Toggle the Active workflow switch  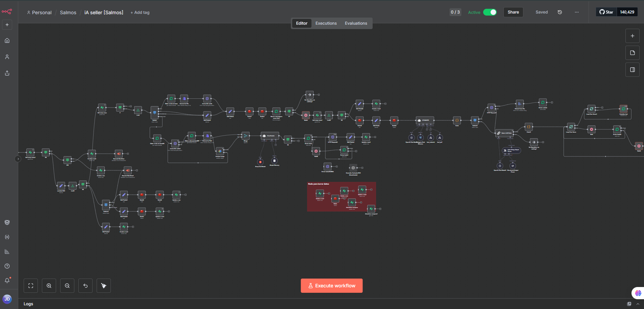[x=490, y=12]
